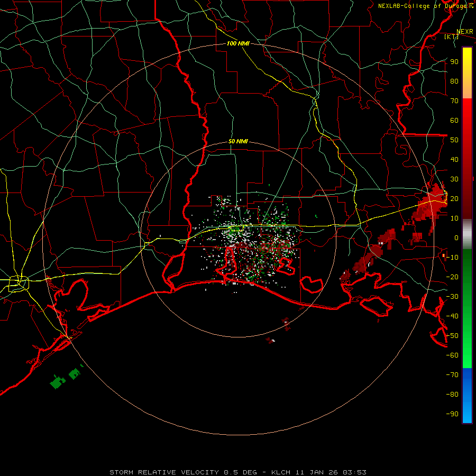Click the "KLCH" station ID in the footer
The image size is (476, 476).
pos(282,472)
